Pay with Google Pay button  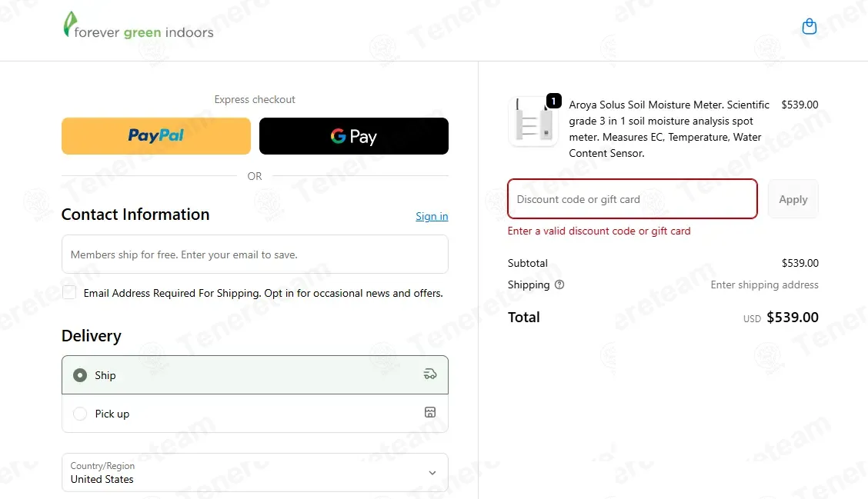(354, 136)
